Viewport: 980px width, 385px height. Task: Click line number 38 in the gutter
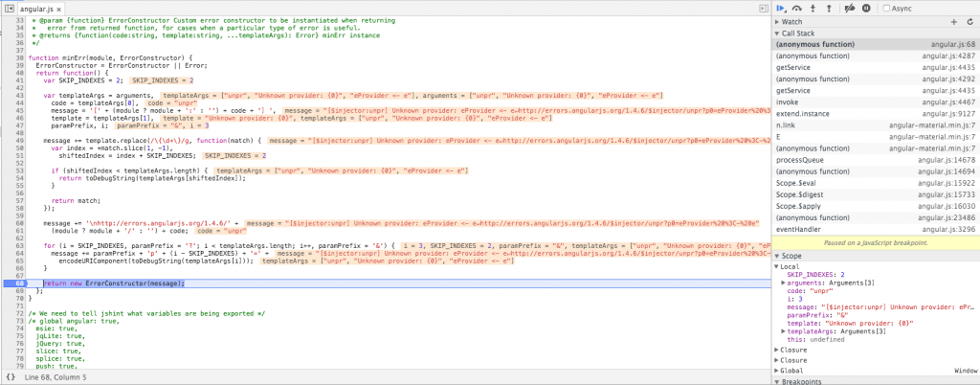[19, 57]
